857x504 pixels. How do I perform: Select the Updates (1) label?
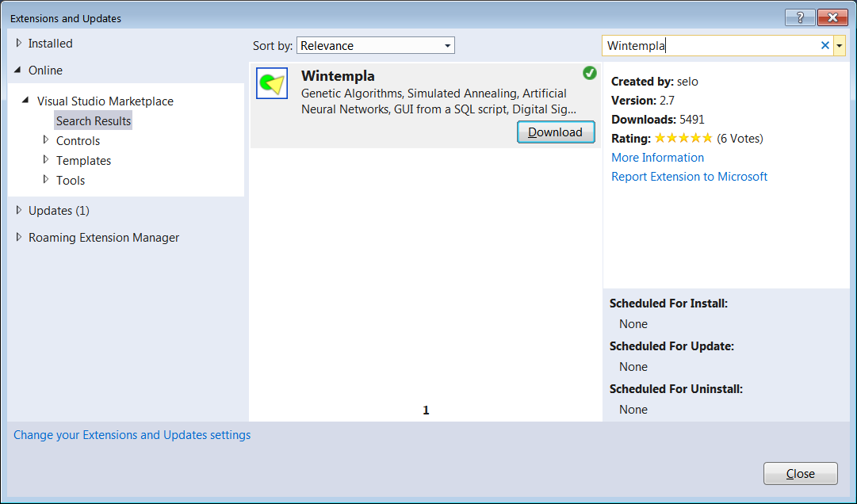pos(59,210)
